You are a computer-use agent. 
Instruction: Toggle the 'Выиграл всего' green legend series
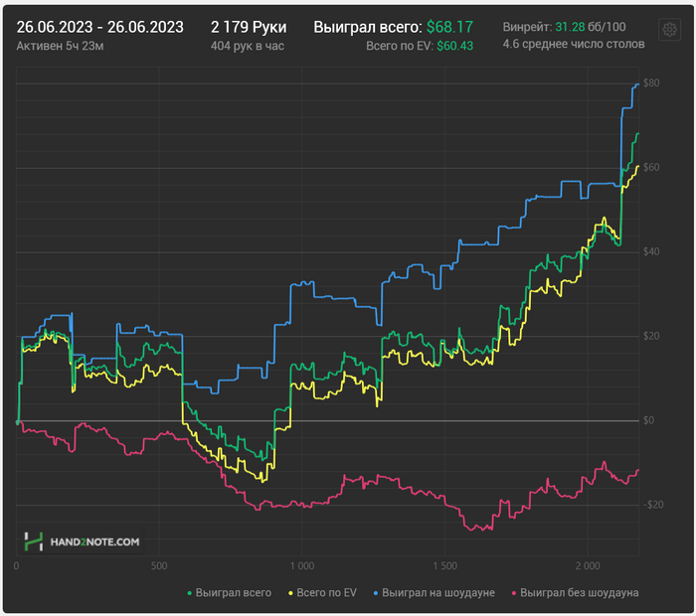click(229, 592)
